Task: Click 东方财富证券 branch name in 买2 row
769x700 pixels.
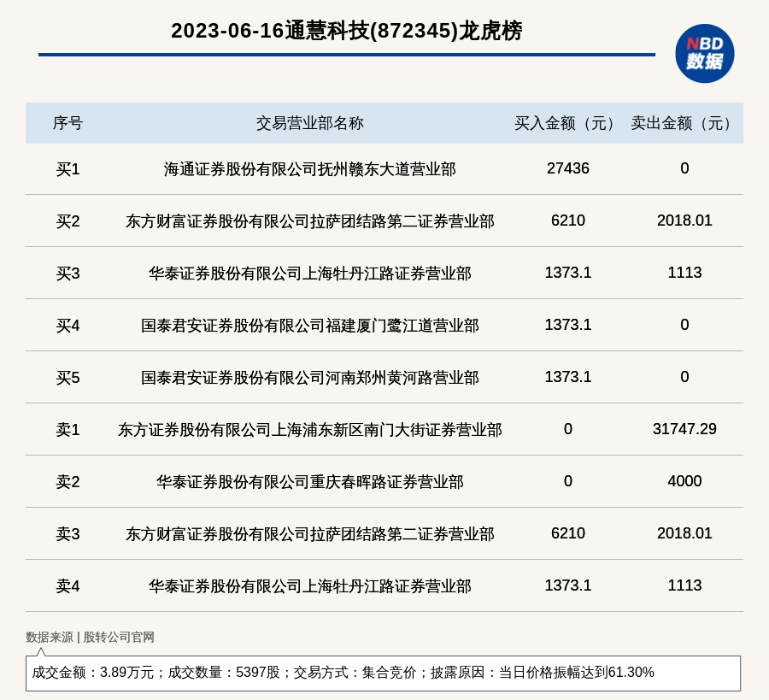Action: (x=310, y=221)
